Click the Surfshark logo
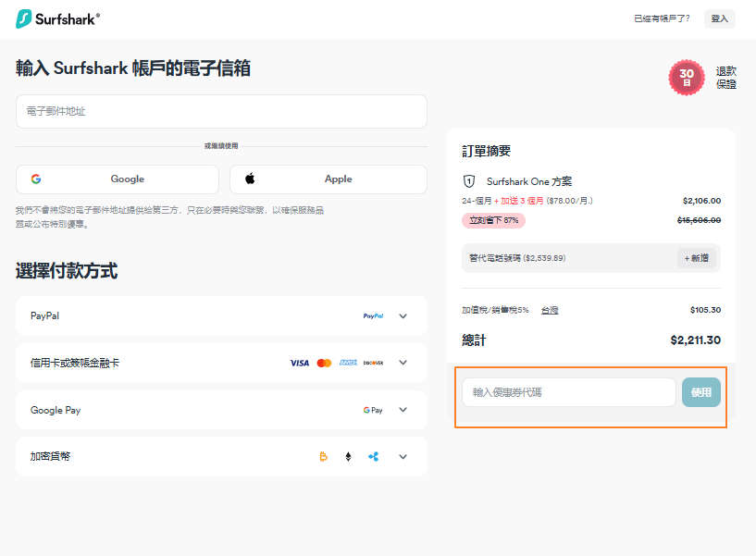 (57, 19)
